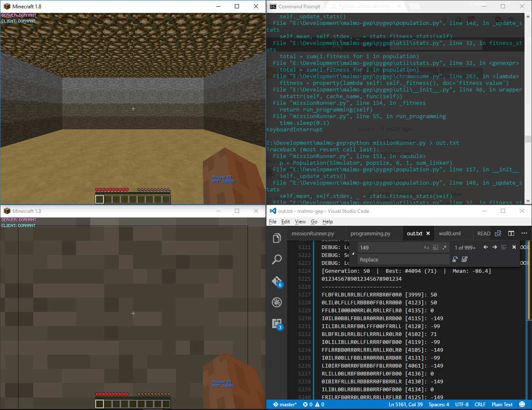Click the feedback smiley in status bar

pos(522,404)
